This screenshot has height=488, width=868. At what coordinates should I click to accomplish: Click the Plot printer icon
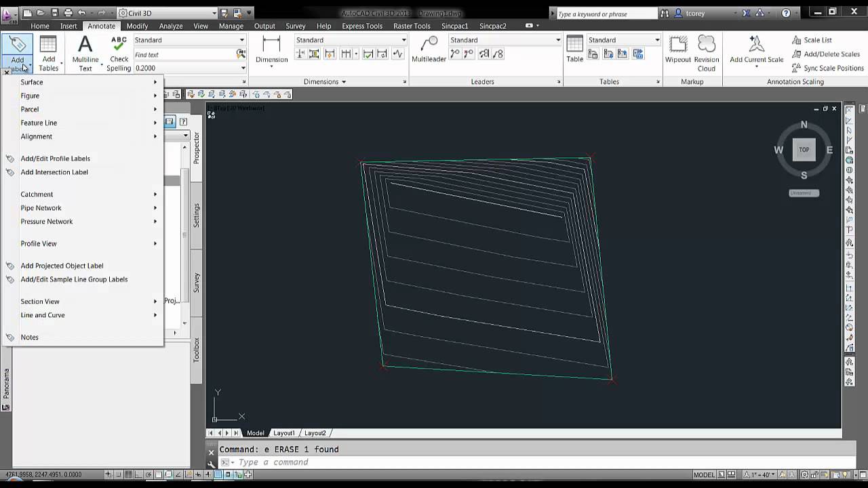click(x=68, y=13)
